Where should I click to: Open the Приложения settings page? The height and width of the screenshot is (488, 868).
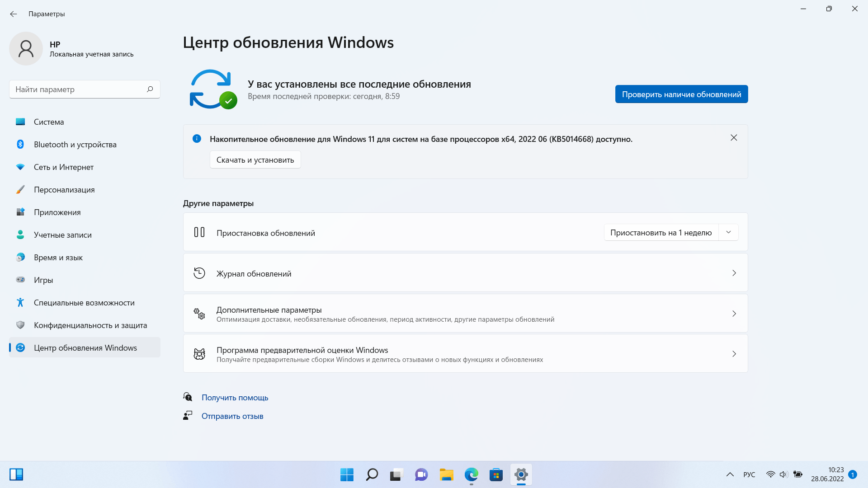click(85, 212)
